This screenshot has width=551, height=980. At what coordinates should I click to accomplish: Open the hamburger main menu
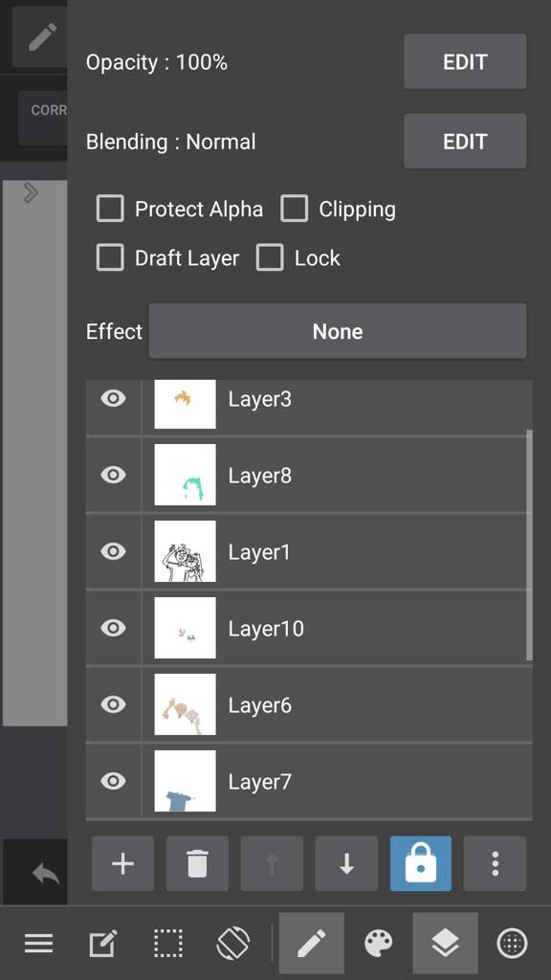click(x=38, y=943)
